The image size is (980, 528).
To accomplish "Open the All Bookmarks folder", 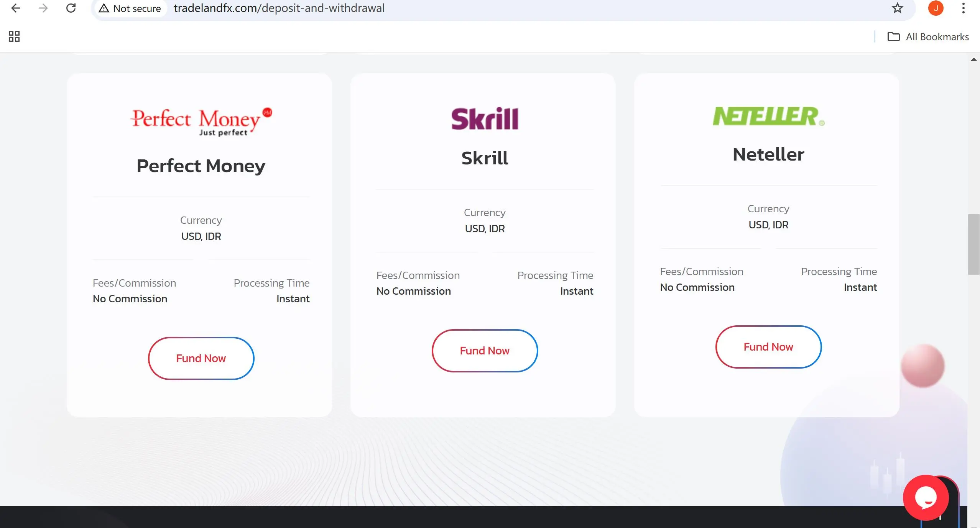I will coord(928,37).
